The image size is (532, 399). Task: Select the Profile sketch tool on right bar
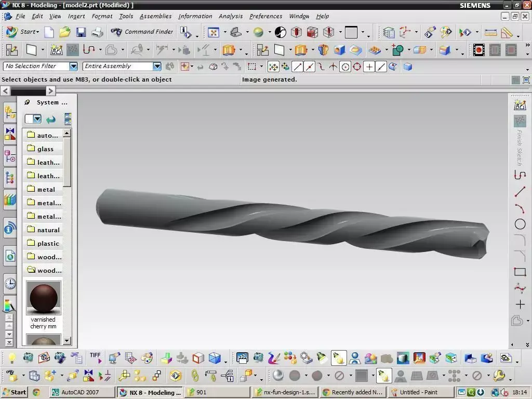[520, 175]
